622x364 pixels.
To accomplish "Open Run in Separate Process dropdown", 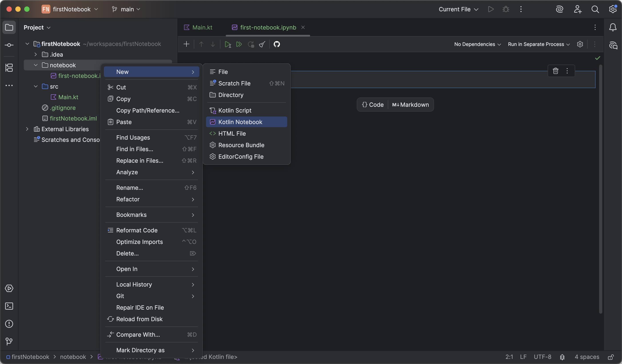I will (539, 44).
